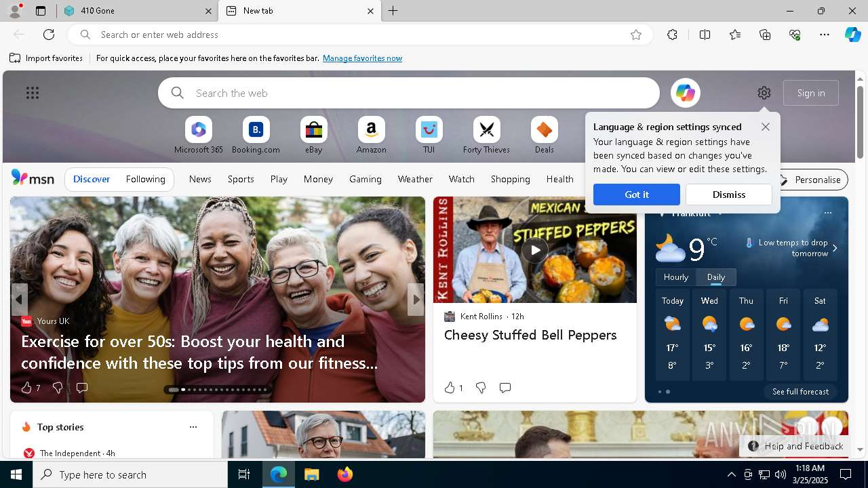Like the Cheesy Stuffed Bell Peppers story

click(450, 388)
